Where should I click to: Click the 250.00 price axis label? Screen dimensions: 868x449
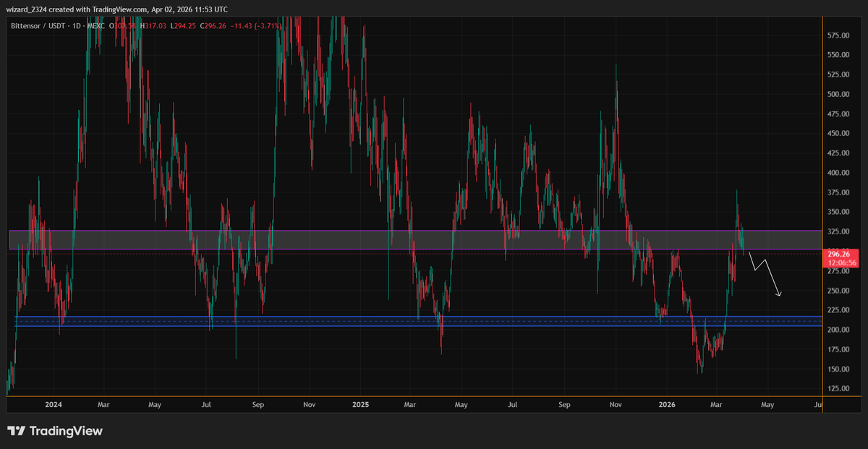(x=837, y=291)
